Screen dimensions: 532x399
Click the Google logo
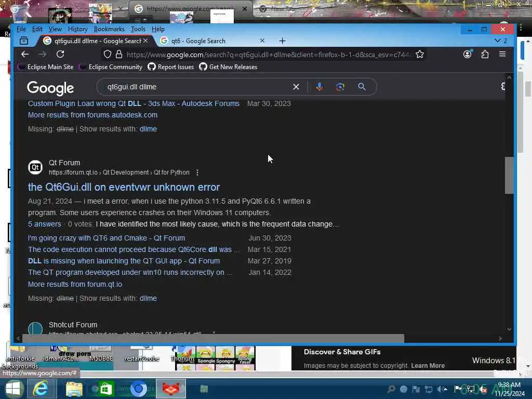(50, 88)
